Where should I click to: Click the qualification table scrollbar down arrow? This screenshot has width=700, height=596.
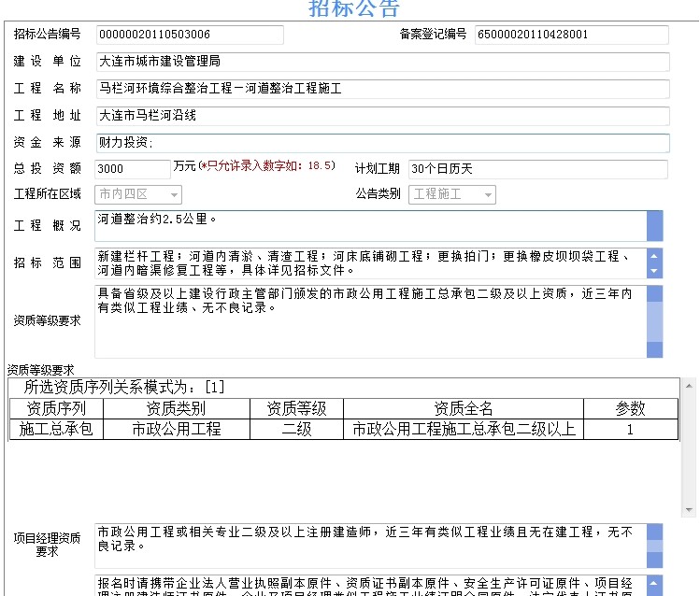pos(690,509)
